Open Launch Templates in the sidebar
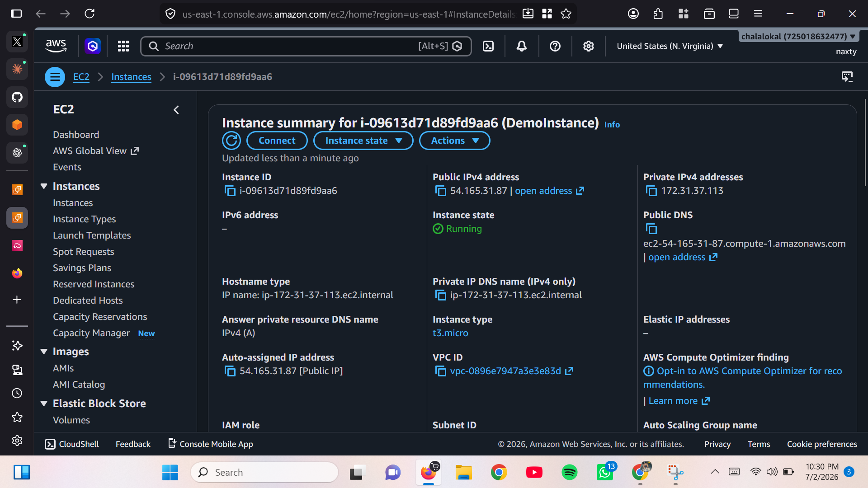This screenshot has width=868, height=488. point(92,235)
